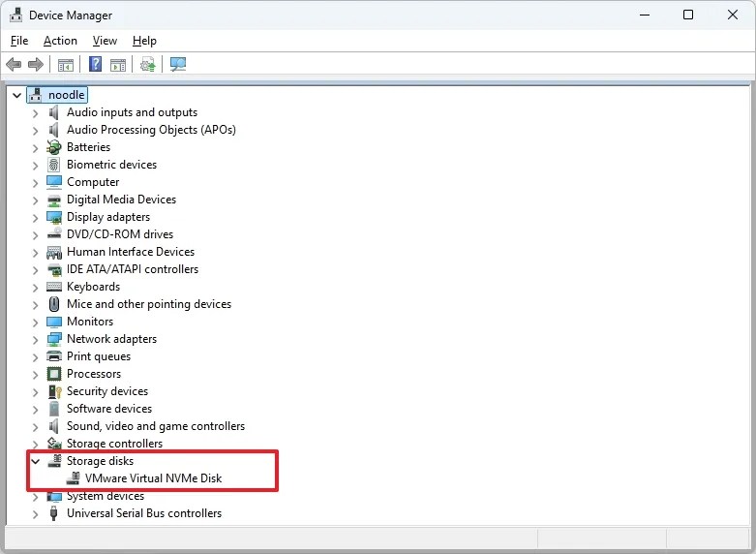Select the noodle computer name
The height and width of the screenshot is (554, 756).
point(67,95)
